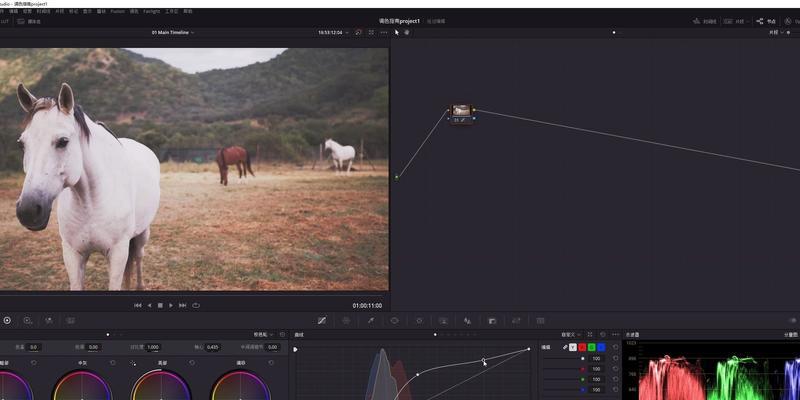Reset the curves palette
The height and width of the screenshot is (400, 800).
click(603, 335)
